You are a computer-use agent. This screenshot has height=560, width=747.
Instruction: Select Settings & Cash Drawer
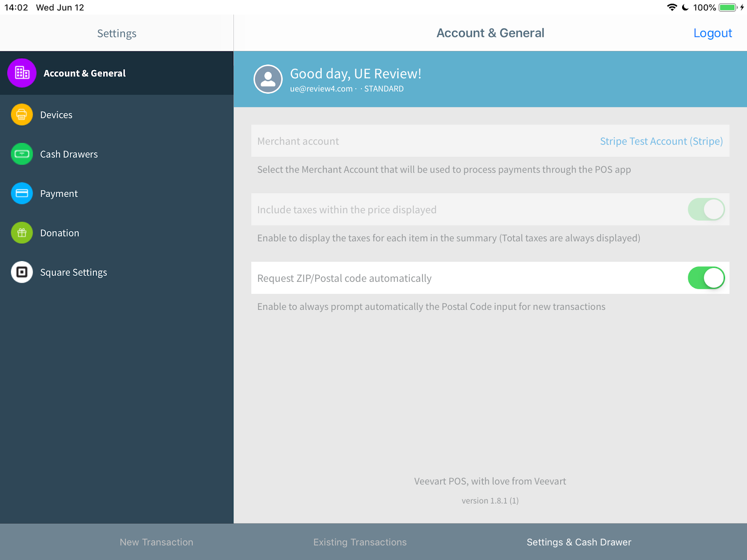[578, 542]
